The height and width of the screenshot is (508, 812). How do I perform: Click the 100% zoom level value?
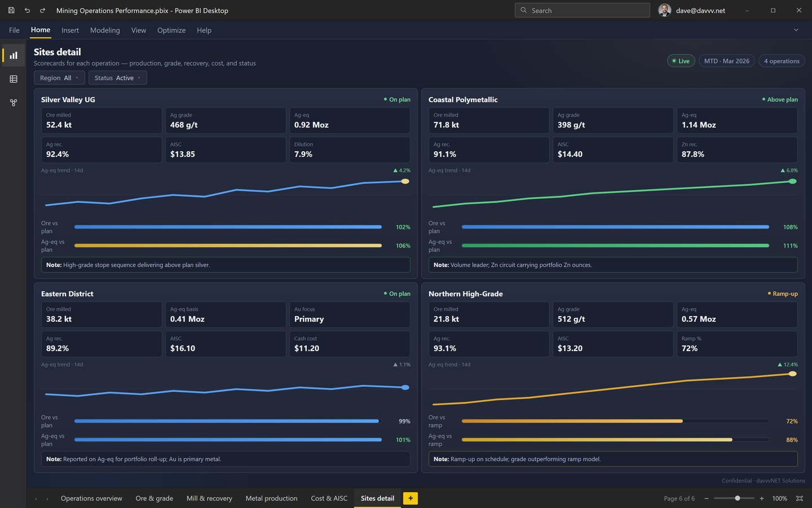click(779, 498)
